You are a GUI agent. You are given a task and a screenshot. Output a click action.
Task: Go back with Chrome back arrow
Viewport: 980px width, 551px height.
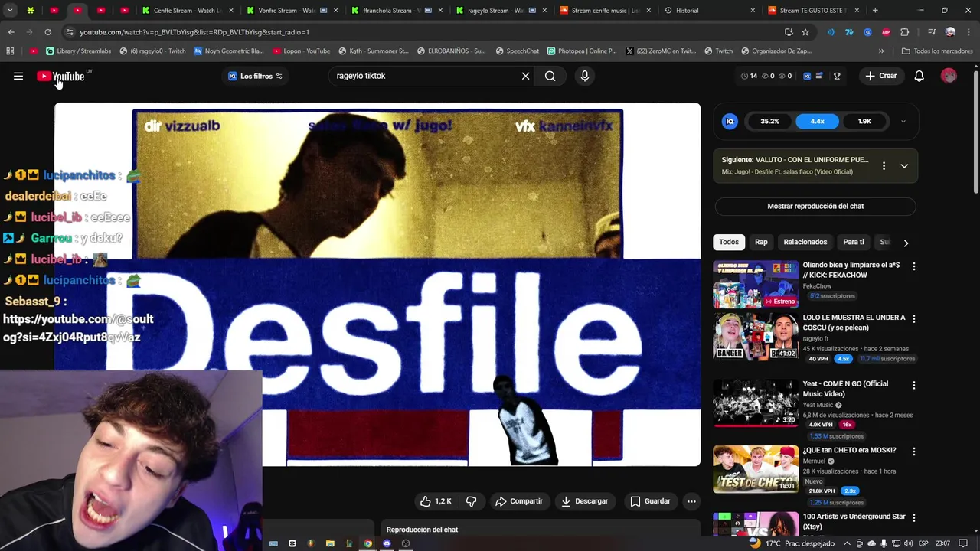pos(11,32)
